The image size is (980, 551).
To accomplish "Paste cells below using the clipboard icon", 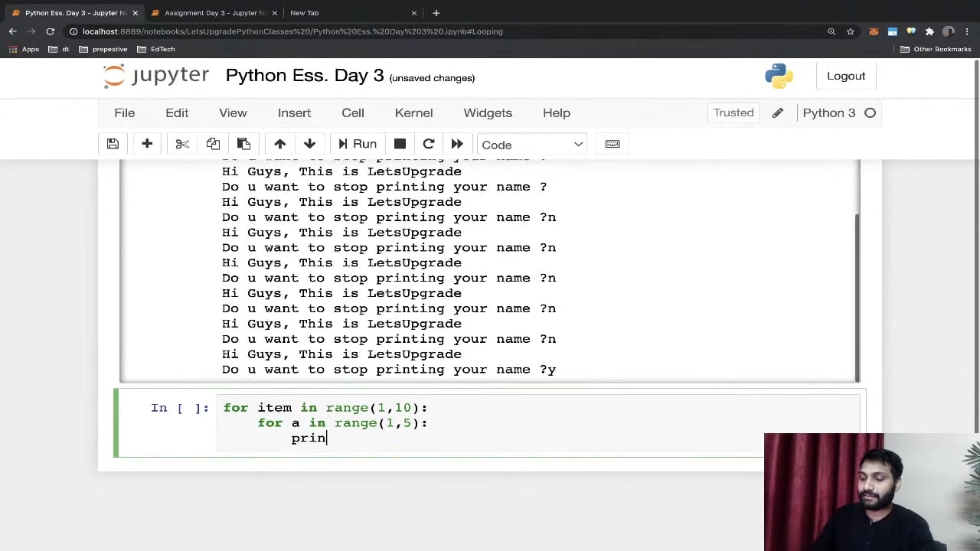I will tap(243, 145).
